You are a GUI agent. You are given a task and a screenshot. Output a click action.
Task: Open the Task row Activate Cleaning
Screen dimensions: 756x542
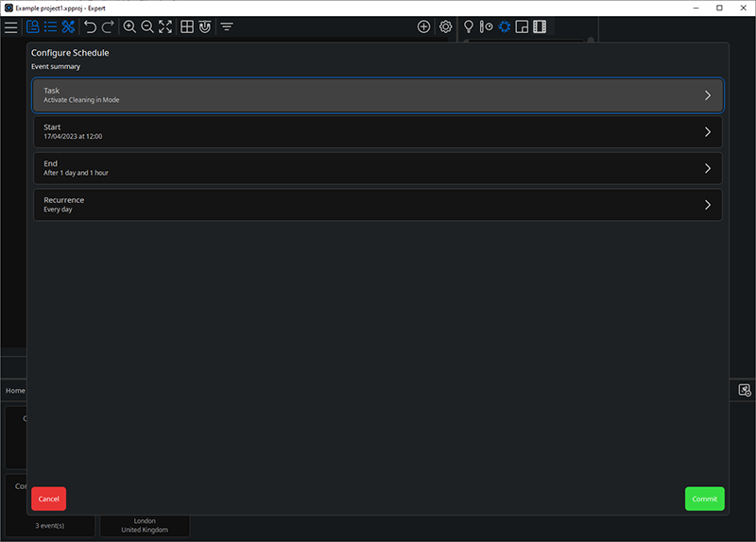pyautogui.click(x=377, y=95)
